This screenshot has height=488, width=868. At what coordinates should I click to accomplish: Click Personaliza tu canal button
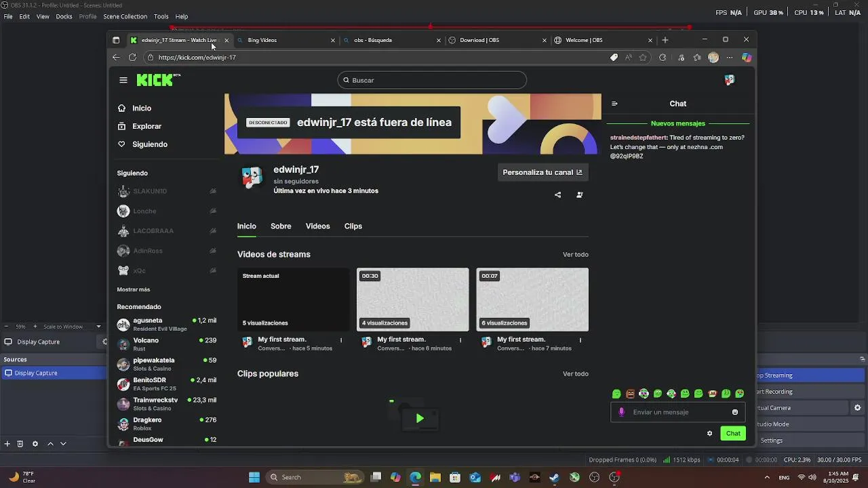coord(542,172)
